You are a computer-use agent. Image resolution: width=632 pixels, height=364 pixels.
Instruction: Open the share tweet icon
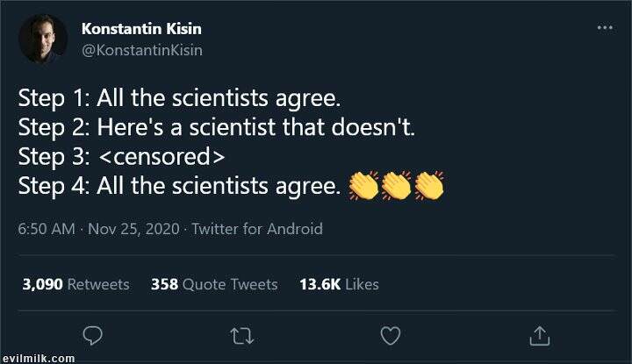[540, 335]
